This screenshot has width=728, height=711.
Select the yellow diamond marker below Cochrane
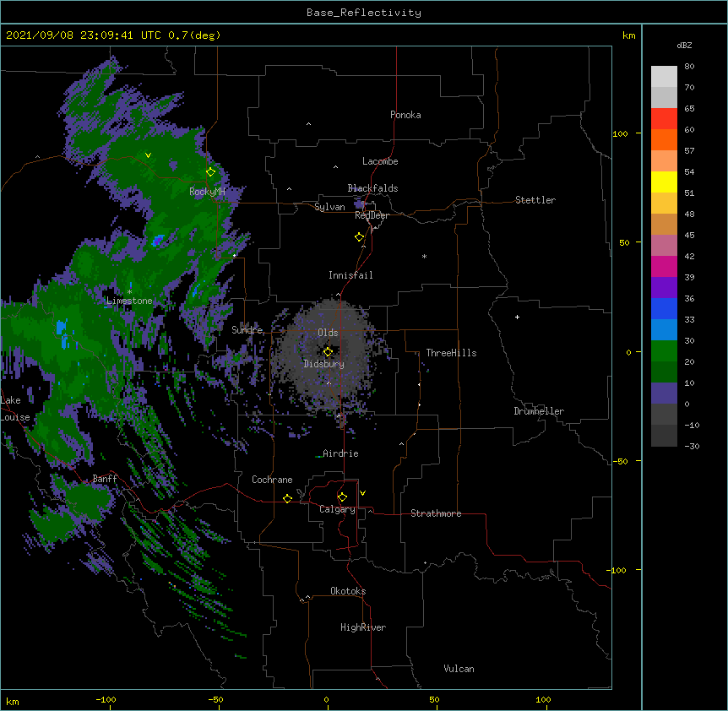(x=287, y=498)
